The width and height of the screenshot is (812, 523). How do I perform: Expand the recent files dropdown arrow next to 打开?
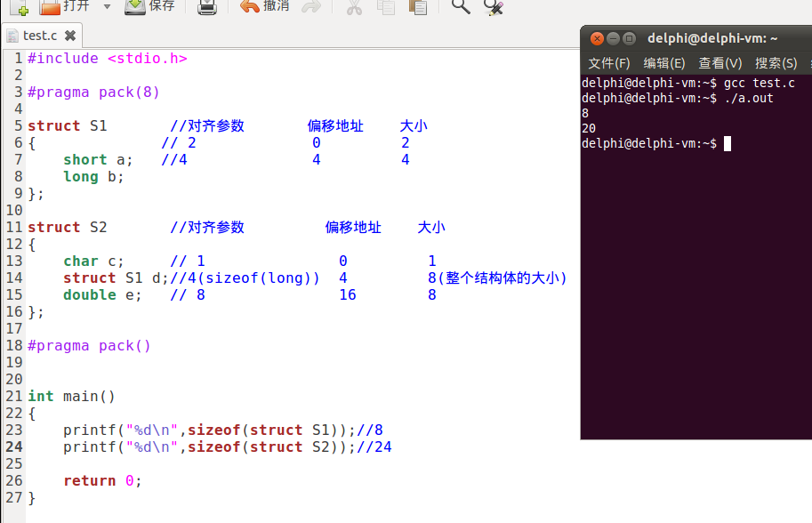pos(108,7)
